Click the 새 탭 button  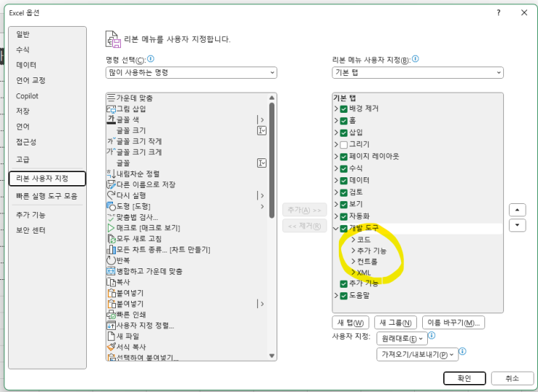point(350,323)
